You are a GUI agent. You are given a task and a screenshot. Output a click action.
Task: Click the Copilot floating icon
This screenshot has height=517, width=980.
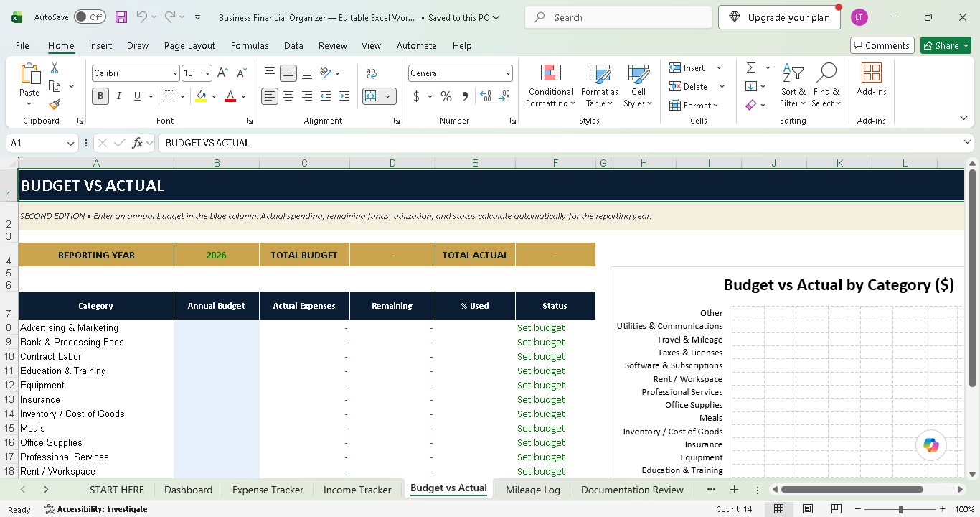(931, 445)
